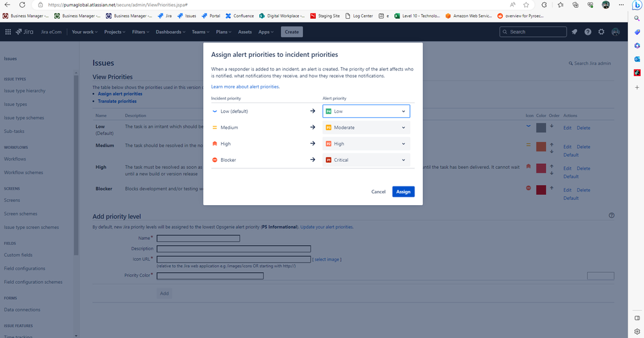Open Workflows in admin sidebar
Viewport: 644px width, 338px height.
click(x=15, y=159)
